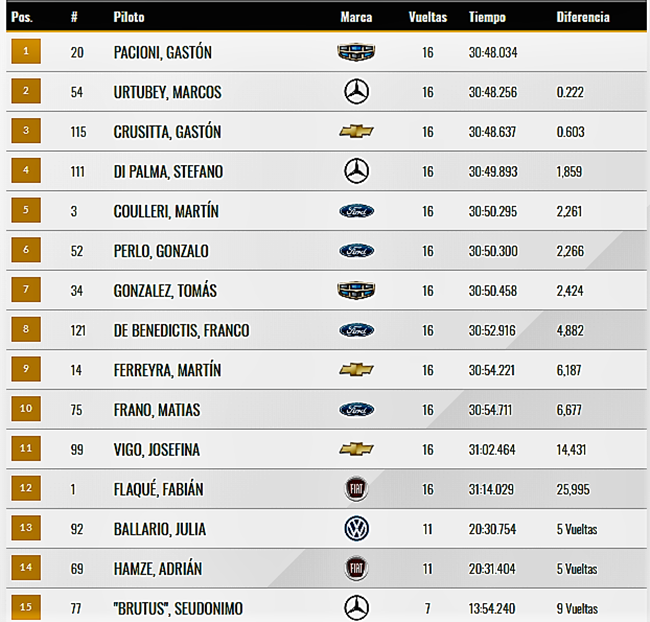Select driver name "BRUTUS", SEUDONIMO

178,608
